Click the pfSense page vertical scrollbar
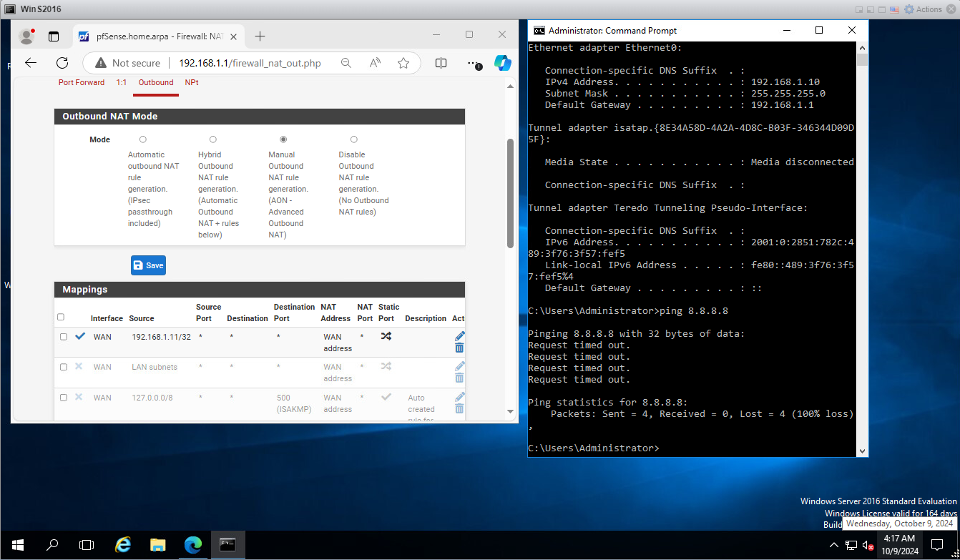Image resolution: width=960 pixels, height=560 pixels. point(510,193)
